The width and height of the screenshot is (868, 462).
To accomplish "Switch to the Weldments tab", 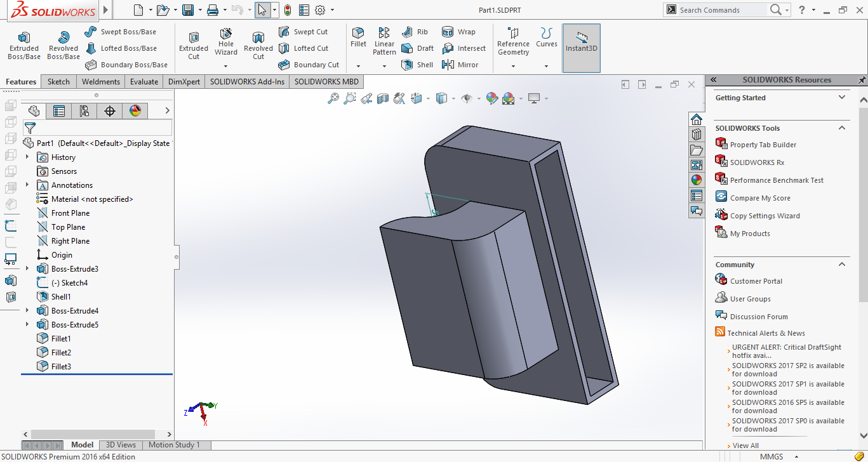I will pos(101,82).
